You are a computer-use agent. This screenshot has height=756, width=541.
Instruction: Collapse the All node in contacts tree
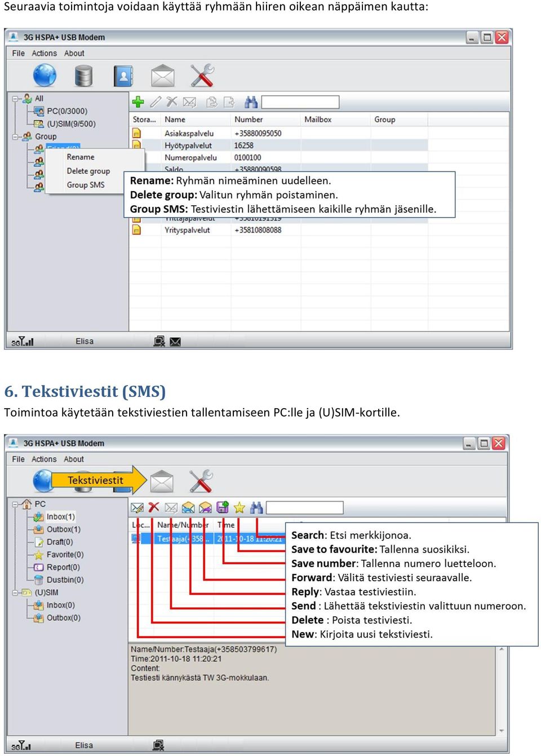[x=15, y=99]
